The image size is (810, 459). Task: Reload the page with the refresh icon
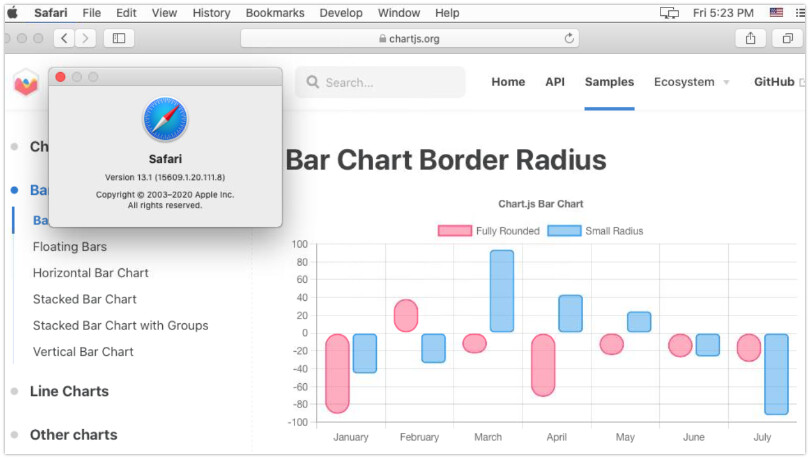coord(569,38)
